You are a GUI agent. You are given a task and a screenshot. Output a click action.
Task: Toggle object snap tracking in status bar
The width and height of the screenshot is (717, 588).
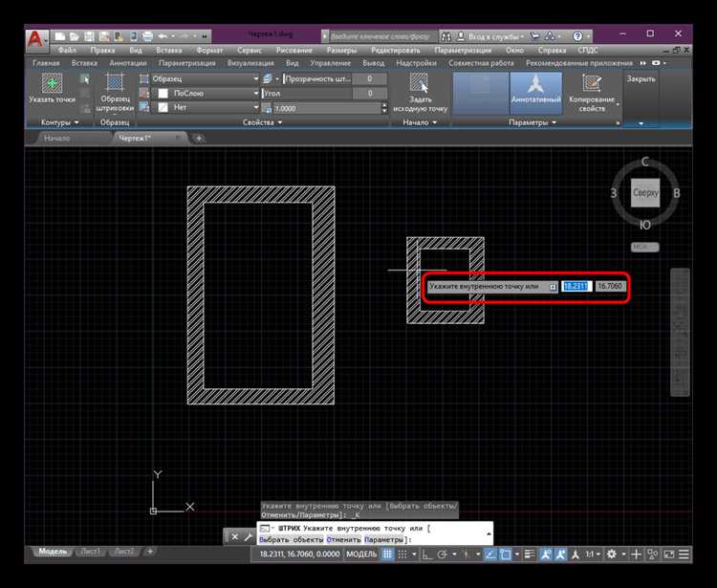pos(490,555)
